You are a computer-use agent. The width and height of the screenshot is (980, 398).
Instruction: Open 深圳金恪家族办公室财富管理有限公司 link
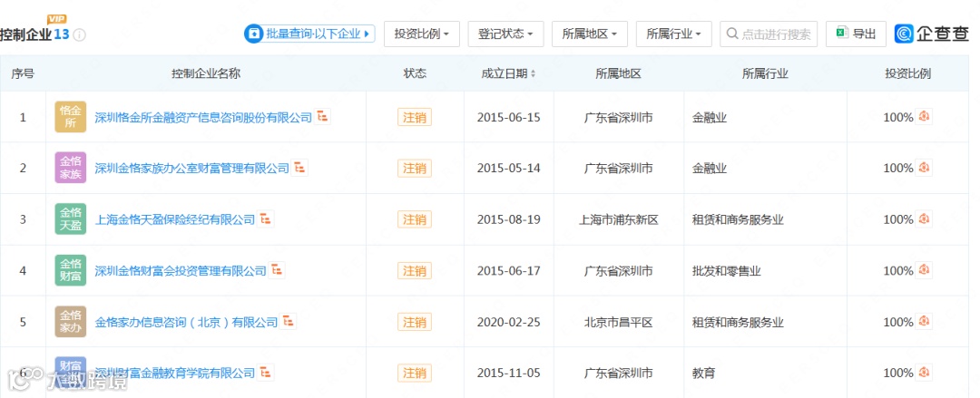click(191, 168)
